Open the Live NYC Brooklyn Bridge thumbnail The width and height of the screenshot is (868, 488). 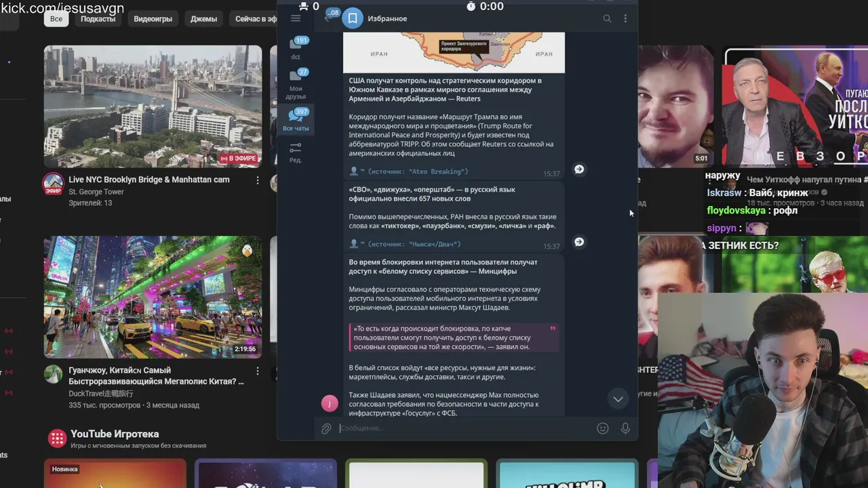pos(153,106)
